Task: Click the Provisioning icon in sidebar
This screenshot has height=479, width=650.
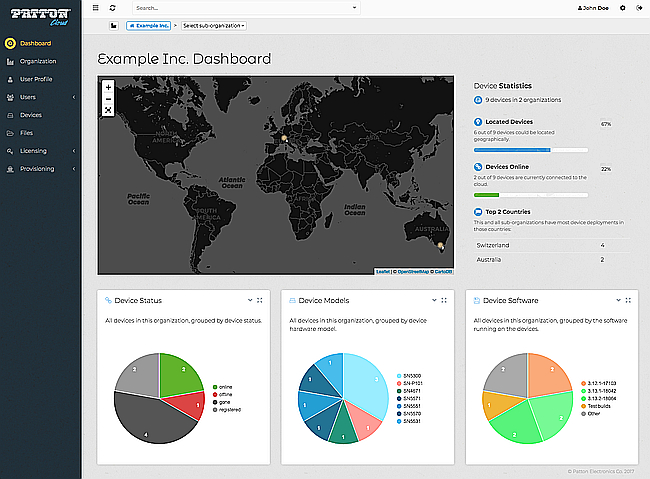Action: pyautogui.click(x=10, y=169)
